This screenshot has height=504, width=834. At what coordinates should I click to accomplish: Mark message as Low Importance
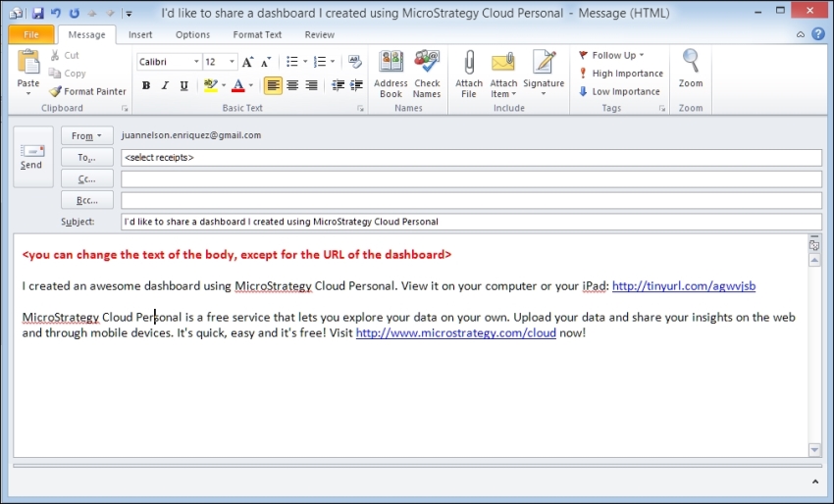click(x=619, y=91)
